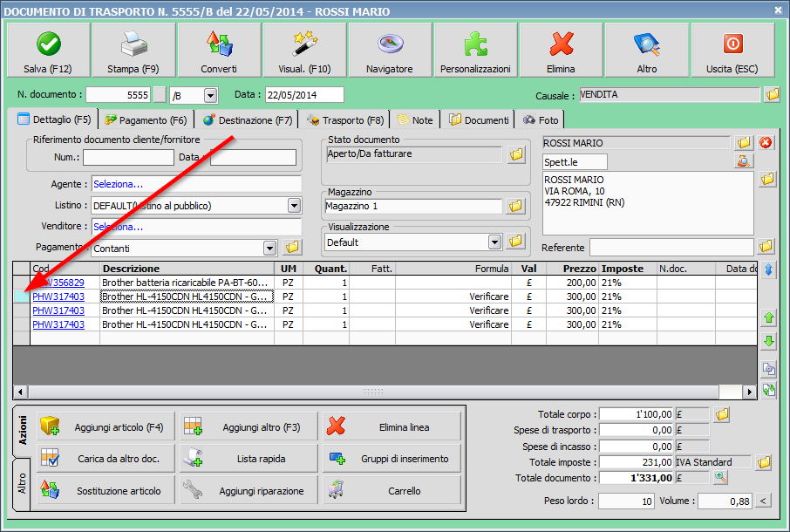Open folder icon next to IVA Standard
The height and width of the screenshot is (532, 790).
coord(765,462)
